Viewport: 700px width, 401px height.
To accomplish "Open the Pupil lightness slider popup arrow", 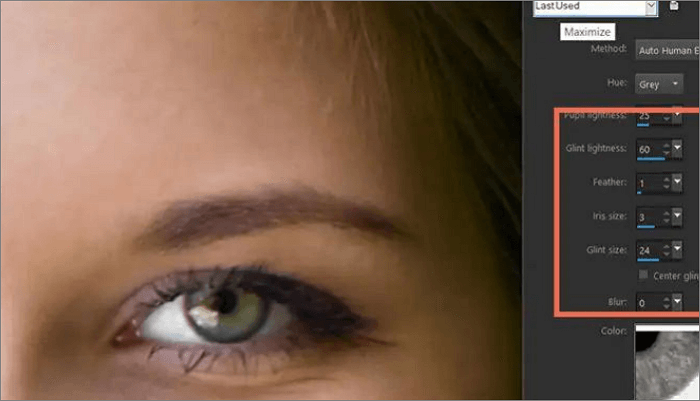I will click(678, 116).
